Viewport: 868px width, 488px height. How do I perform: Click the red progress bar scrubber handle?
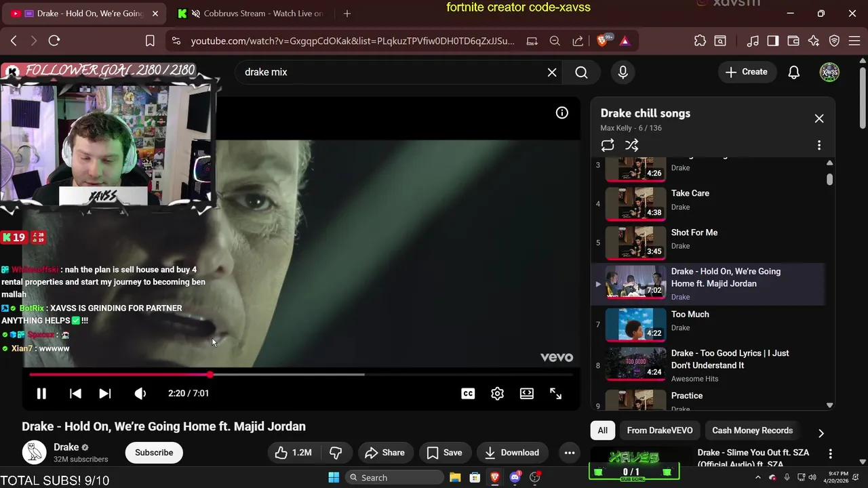click(x=210, y=374)
